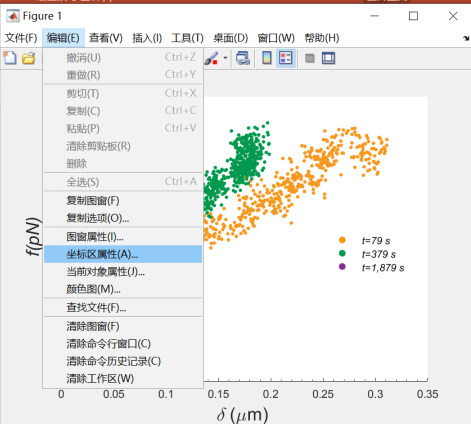Click the y-axis label f(pN)

pos(33,237)
